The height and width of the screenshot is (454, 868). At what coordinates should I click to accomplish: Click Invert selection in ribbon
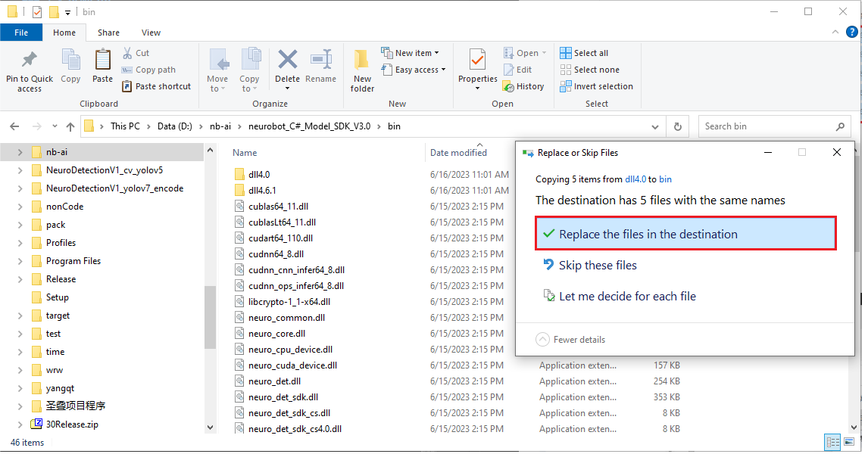596,86
